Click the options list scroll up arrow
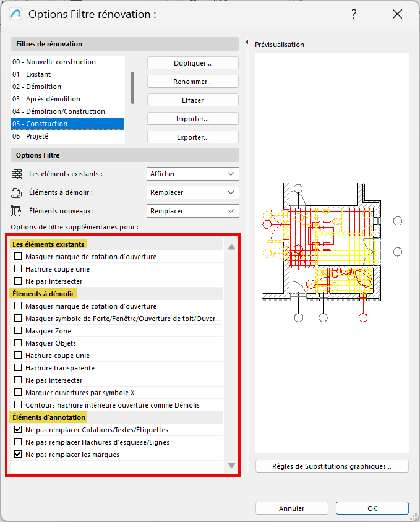This screenshot has width=420, height=522. point(231,247)
